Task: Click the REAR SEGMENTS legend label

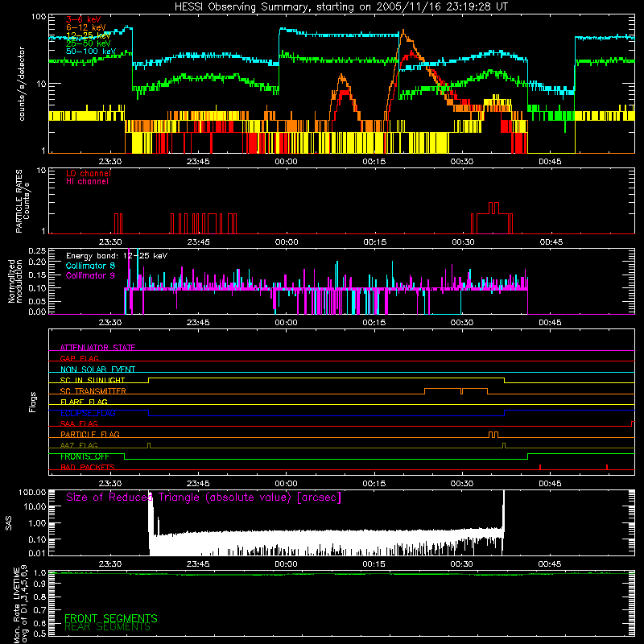Action: [x=108, y=627]
